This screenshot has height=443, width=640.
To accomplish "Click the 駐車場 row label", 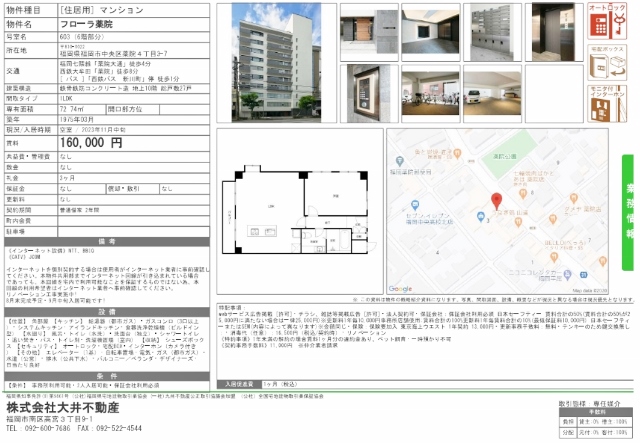I will pos(31,232).
